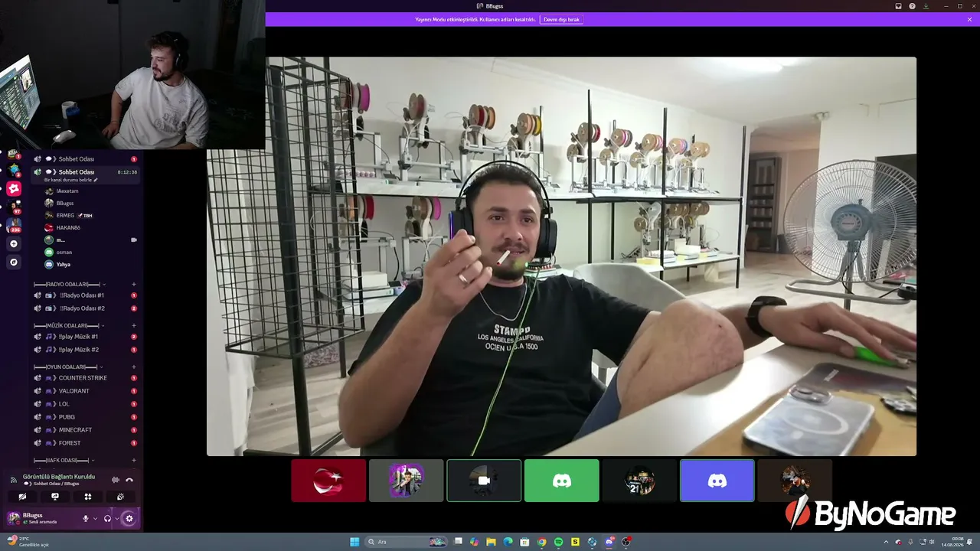Open the pink star server icon
This screenshot has height=551, width=980.
point(14,187)
